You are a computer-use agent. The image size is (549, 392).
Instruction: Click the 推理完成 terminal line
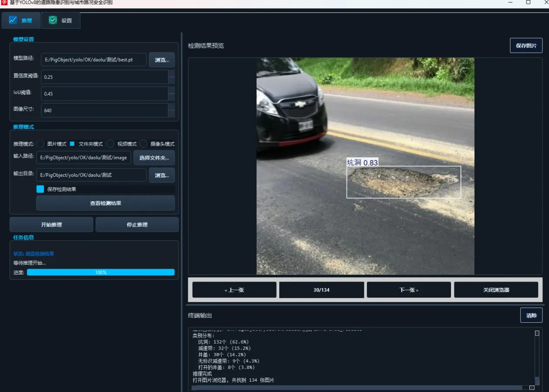202,373
